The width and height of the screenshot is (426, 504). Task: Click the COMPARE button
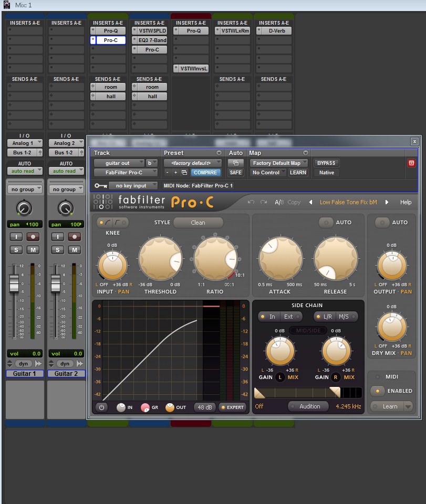pyautogui.click(x=206, y=173)
